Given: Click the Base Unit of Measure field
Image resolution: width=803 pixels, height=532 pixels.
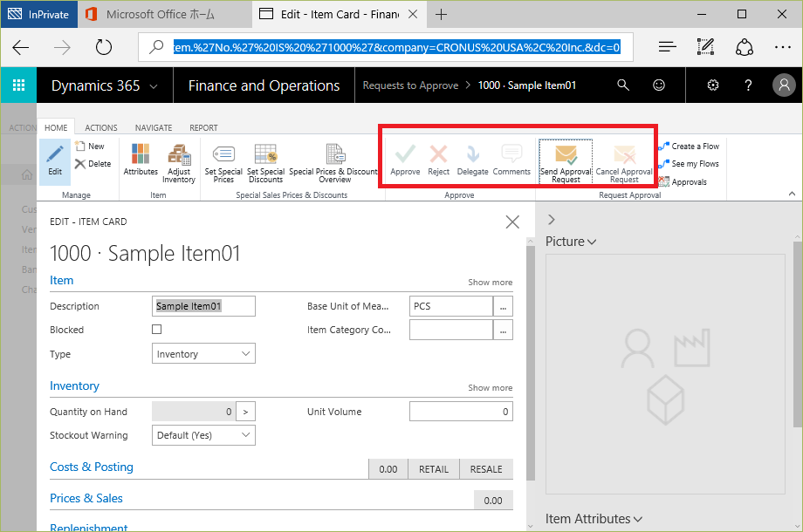Looking at the screenshot, I should coord(451,306).
